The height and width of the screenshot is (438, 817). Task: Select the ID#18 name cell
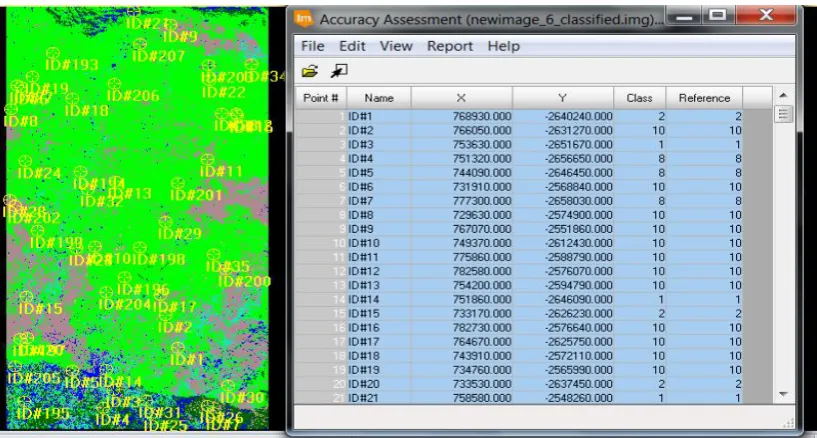coord(379,355)
